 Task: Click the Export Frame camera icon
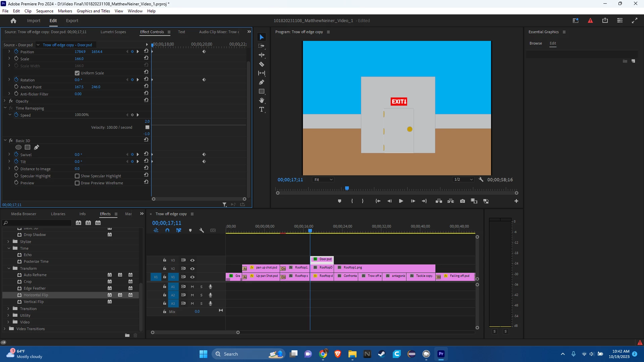click(x=463, y=201)
